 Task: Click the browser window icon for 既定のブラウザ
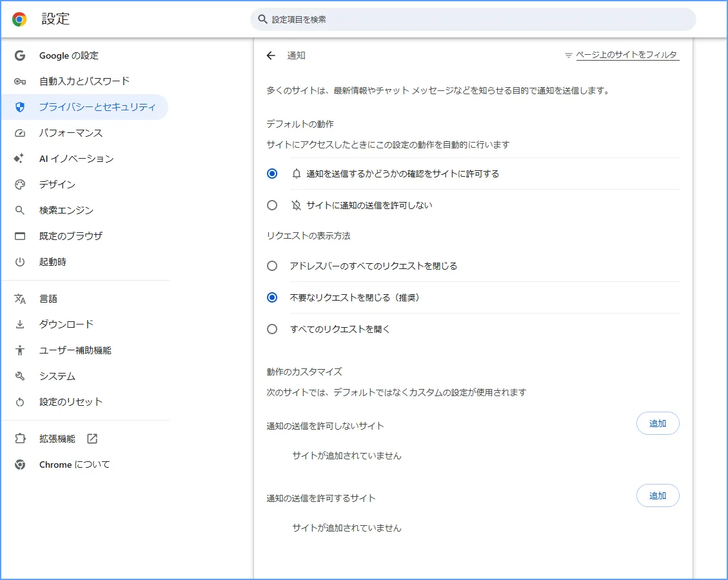pyautogui.click(x=20, y=236)
